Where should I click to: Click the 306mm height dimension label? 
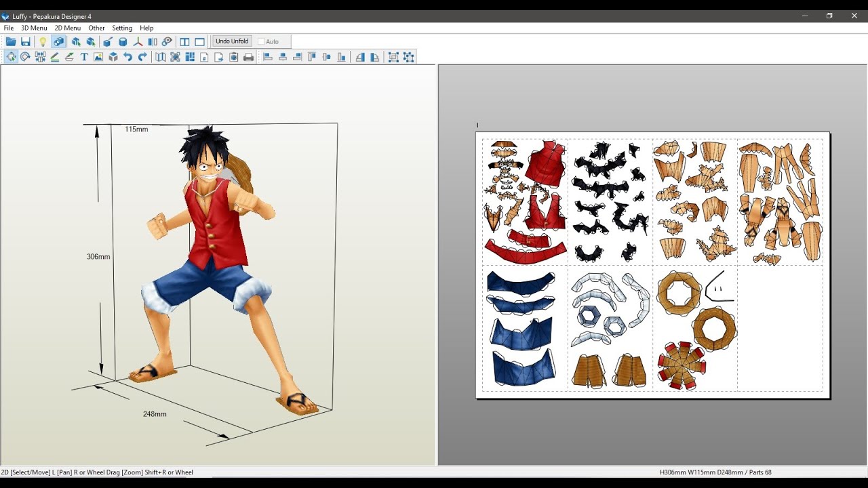point(98,257)
